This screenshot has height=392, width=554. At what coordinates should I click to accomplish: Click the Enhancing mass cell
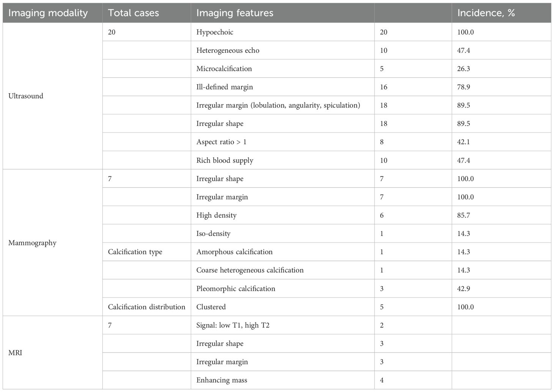click(x=222, y=380)
